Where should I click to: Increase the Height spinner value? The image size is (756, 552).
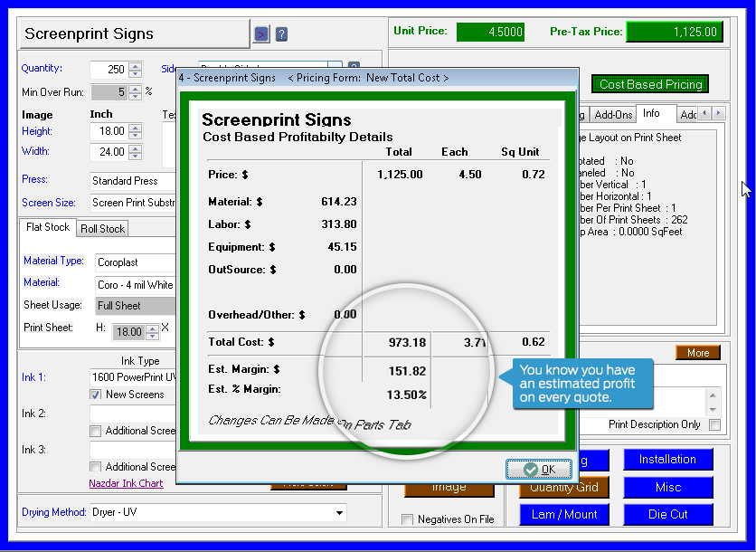(135, 128)
